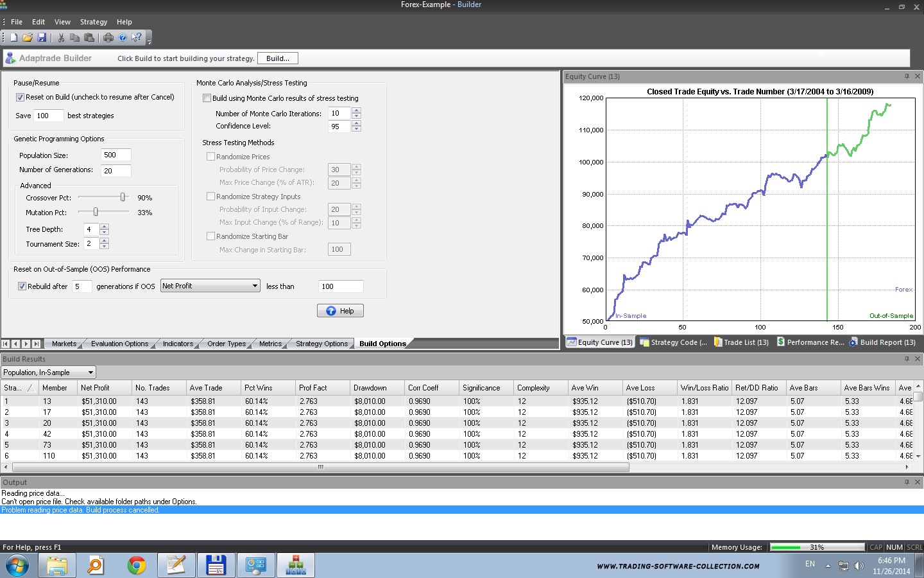This screenshot has height=578, width=924.
Task: Click the Help button
Action: [x=340, y=311]
